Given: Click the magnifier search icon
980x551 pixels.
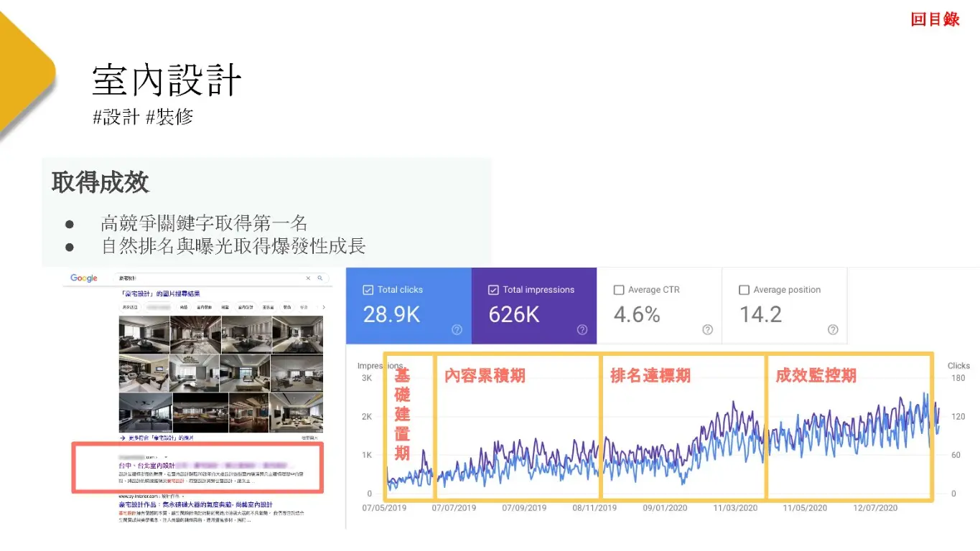Looking at the screenshot, I should click(x=320, y=278).
